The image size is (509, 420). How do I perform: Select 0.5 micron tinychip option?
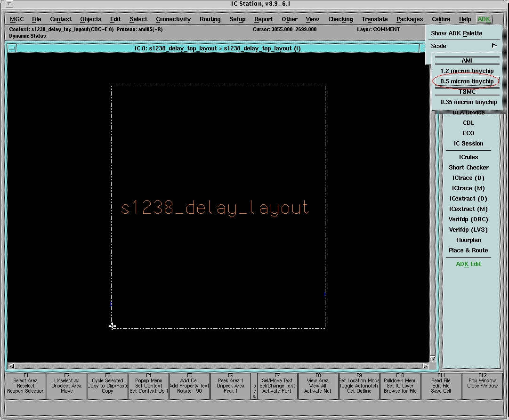coord(467,81)
